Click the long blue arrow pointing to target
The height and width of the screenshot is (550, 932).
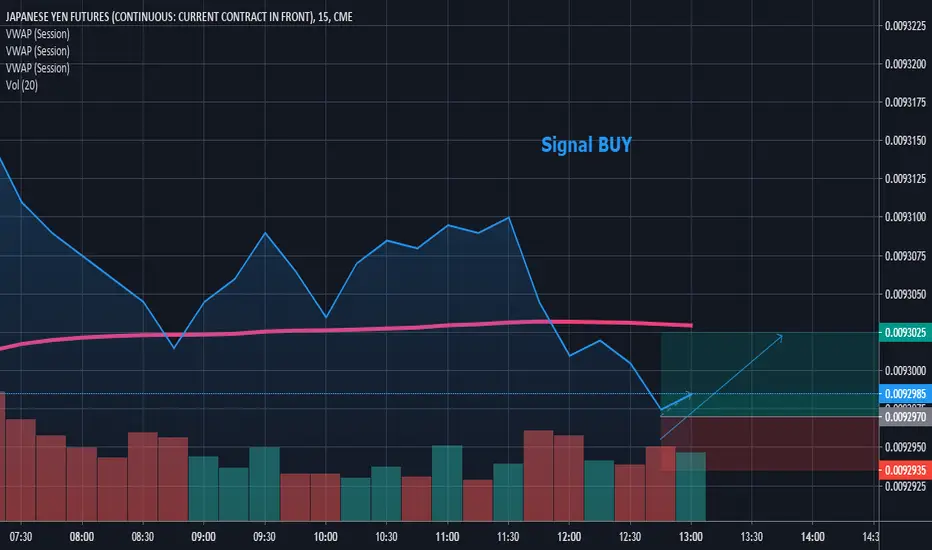point(722,387)
